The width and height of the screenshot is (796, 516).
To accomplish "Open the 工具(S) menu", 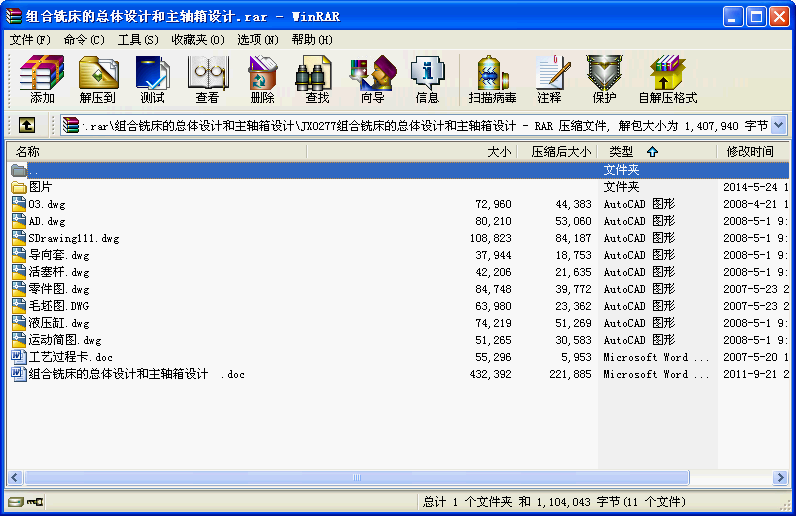I will point(138,40).
